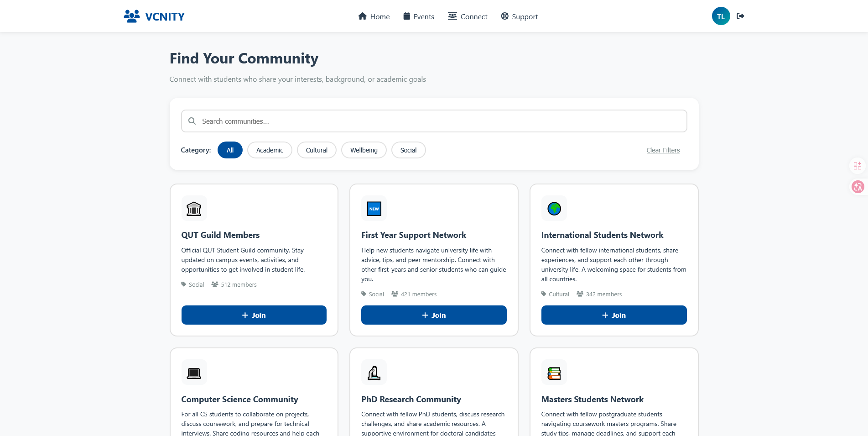
Task: Filter by Cultural category
Action: (x=317, y=150)
